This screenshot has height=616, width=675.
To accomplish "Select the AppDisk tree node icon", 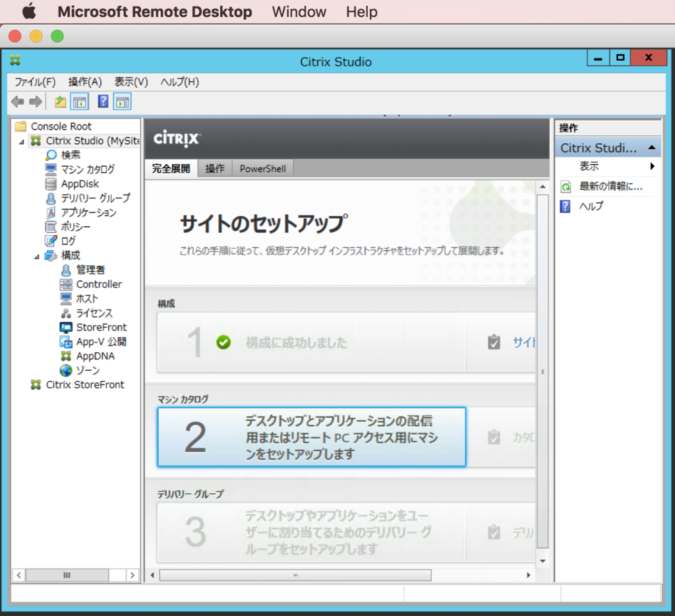I will [x=51, y=184].
